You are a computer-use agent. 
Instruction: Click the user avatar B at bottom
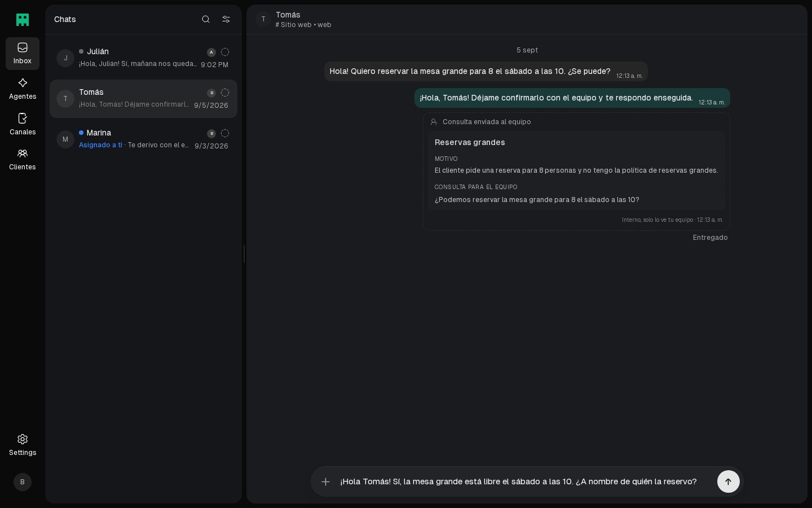click(x=23, y=482)
